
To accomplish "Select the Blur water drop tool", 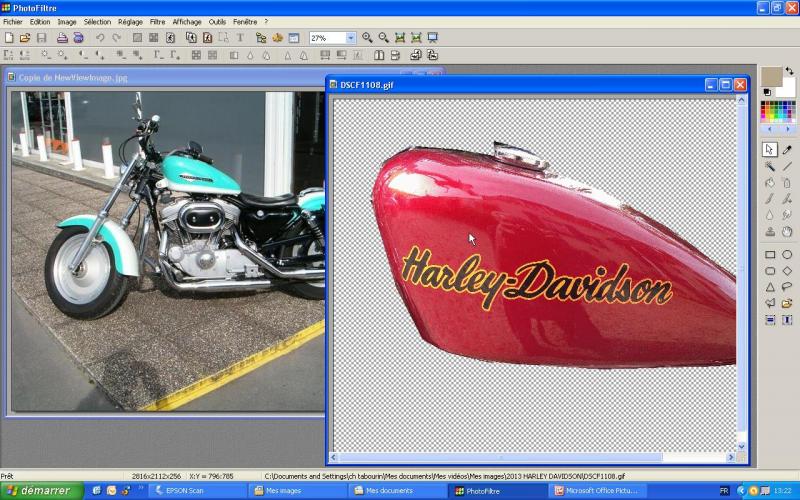I will [x=770, y=215].
